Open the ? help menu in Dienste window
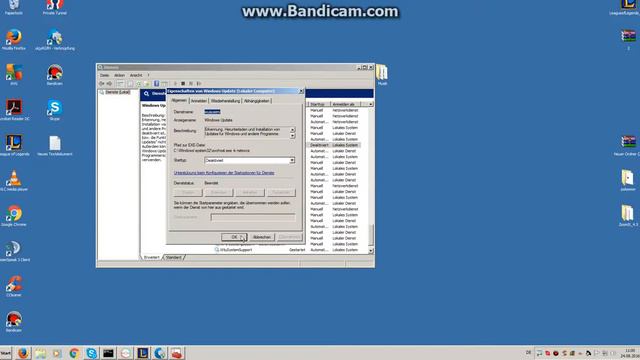 [x=148, y=75]
